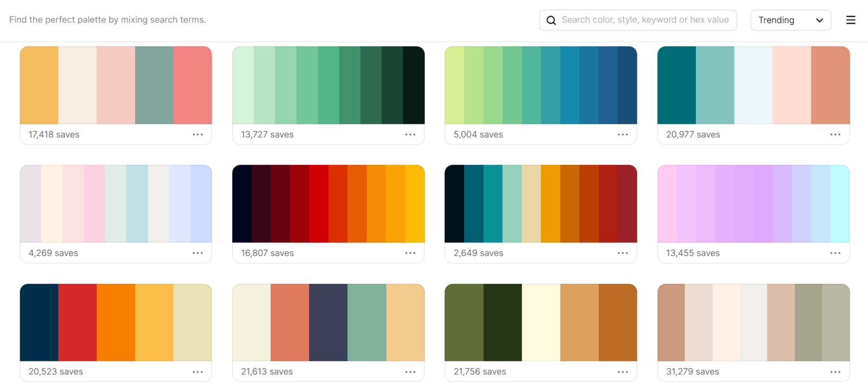Open more options on 13,727 saves palette
Screen dimensions: 868x382
coord(410,135)
